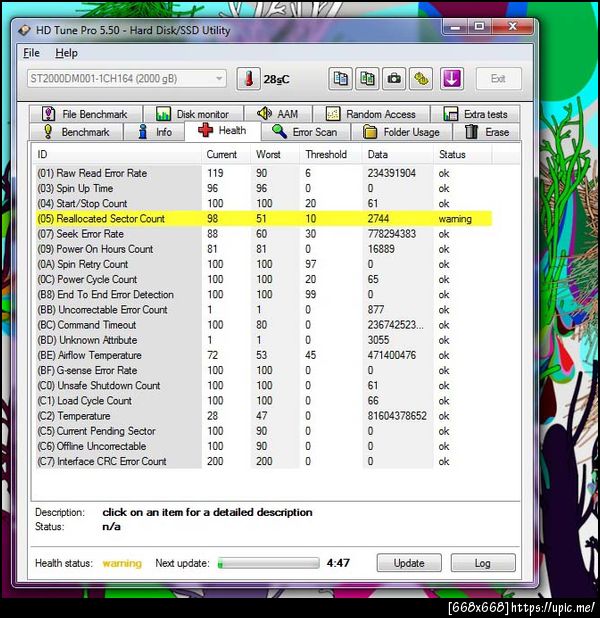Viewport: 600px width, 618px height.
Task: Click the Worst column header
Action: 275,154
